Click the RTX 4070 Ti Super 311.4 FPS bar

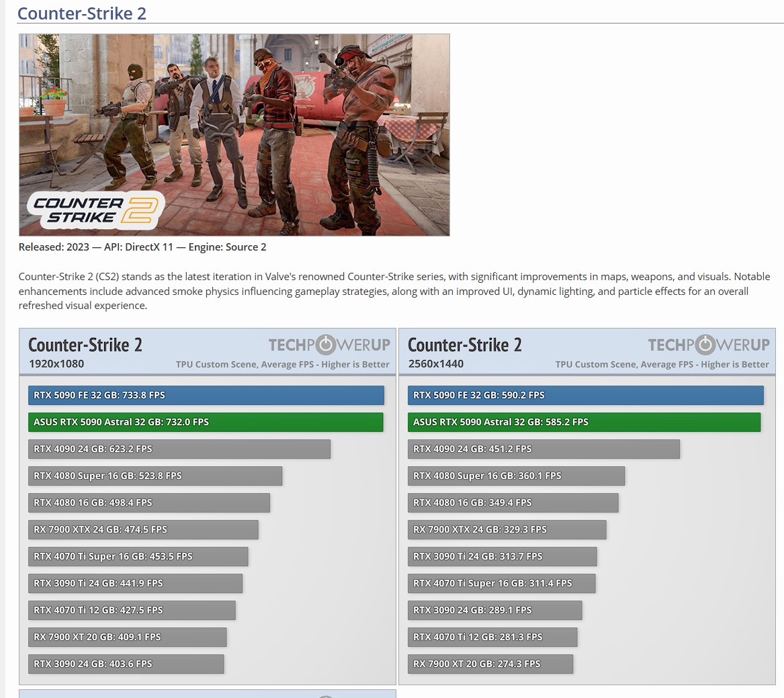[501, 584]
